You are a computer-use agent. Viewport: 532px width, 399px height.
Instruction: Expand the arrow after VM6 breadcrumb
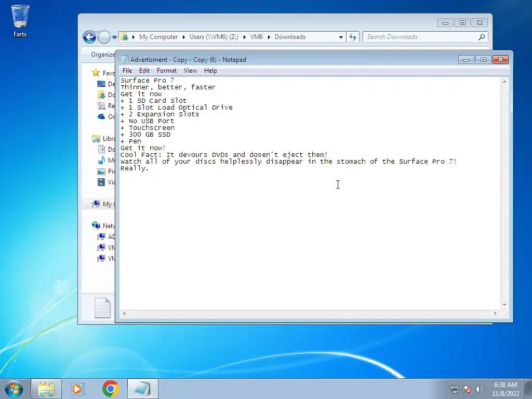pos(269,37)
